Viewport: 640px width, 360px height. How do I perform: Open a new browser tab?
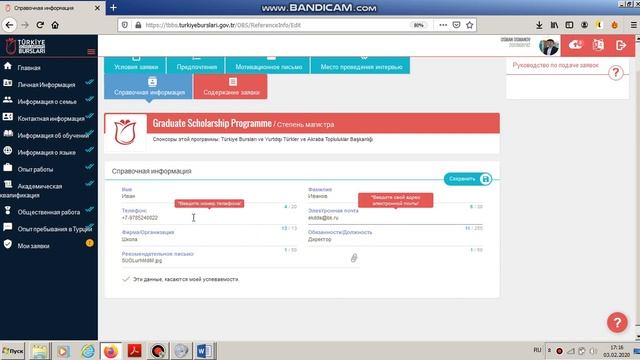coord(113,8)
